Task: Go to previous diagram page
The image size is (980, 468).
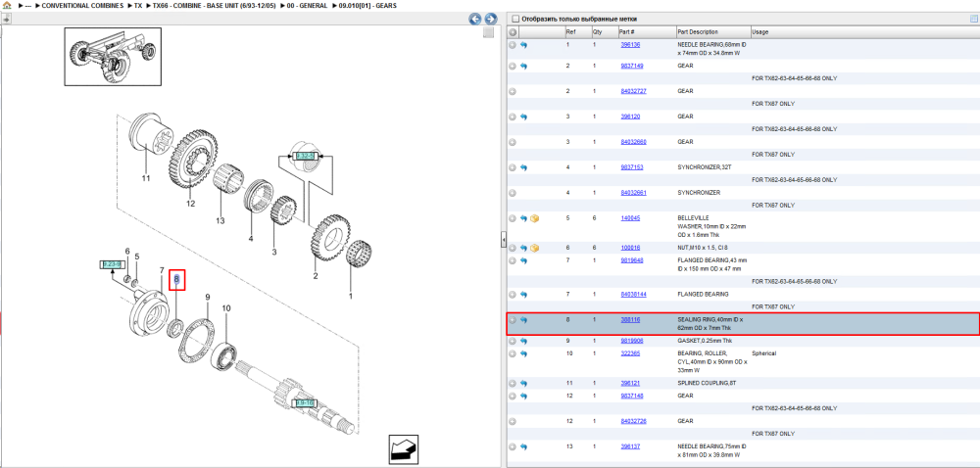Action: coord(475,20)
